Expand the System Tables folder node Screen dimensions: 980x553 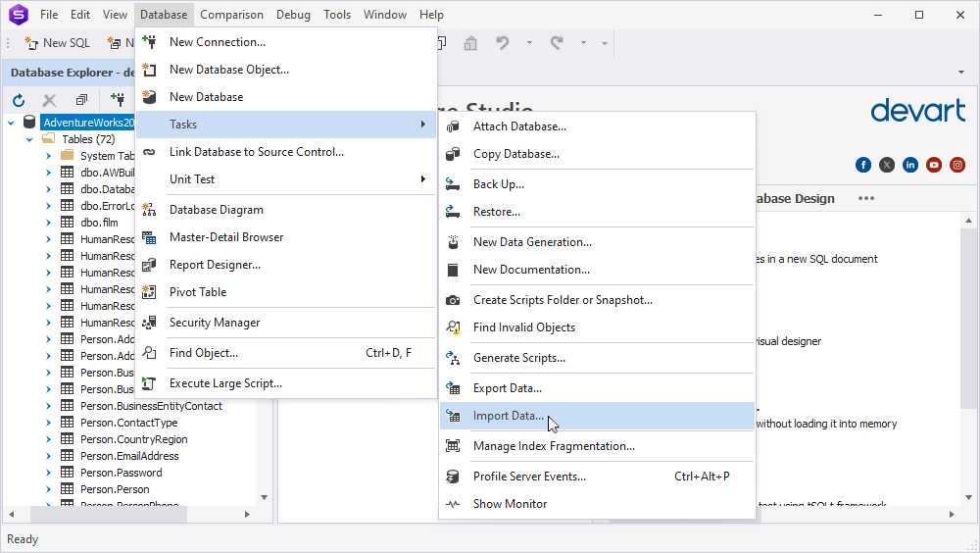[48, 156]
